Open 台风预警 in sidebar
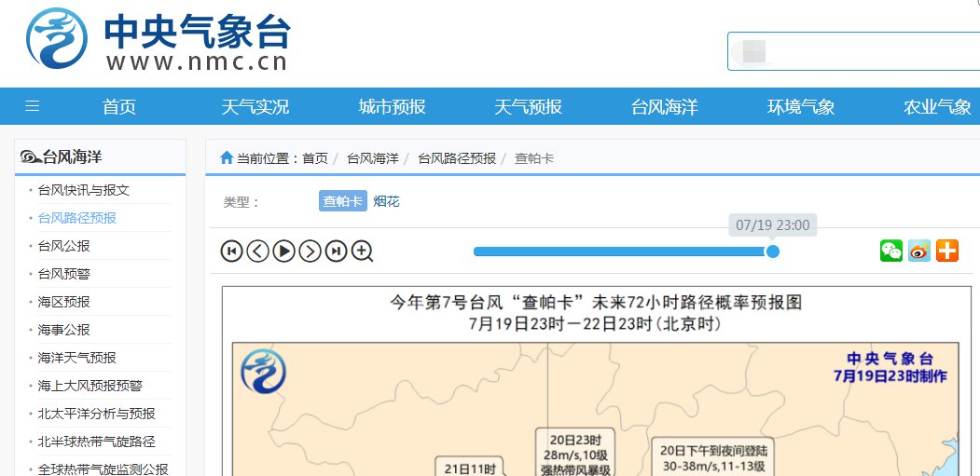The width and height of the screenshot is (980, 476). [x=64, y=274]
